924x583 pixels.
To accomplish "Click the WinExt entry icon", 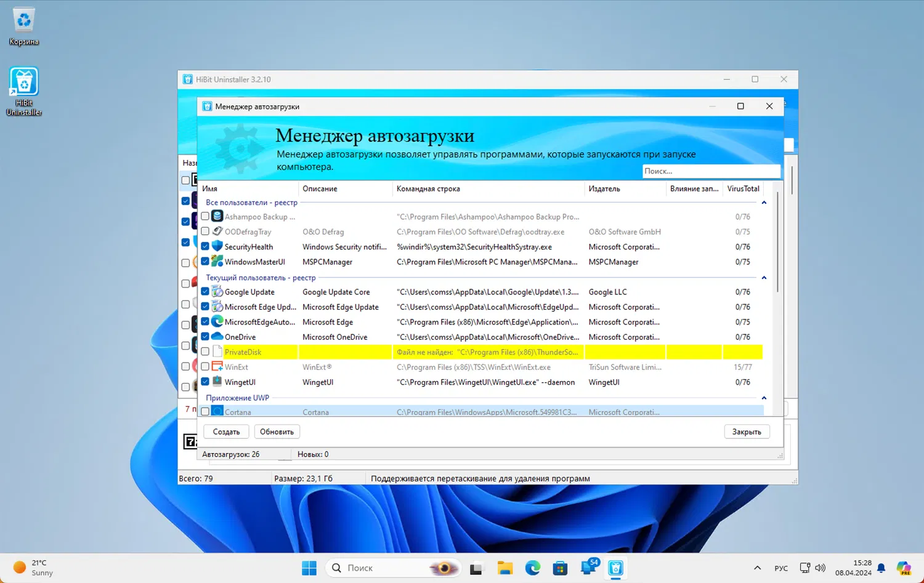I will coord(217,367).
